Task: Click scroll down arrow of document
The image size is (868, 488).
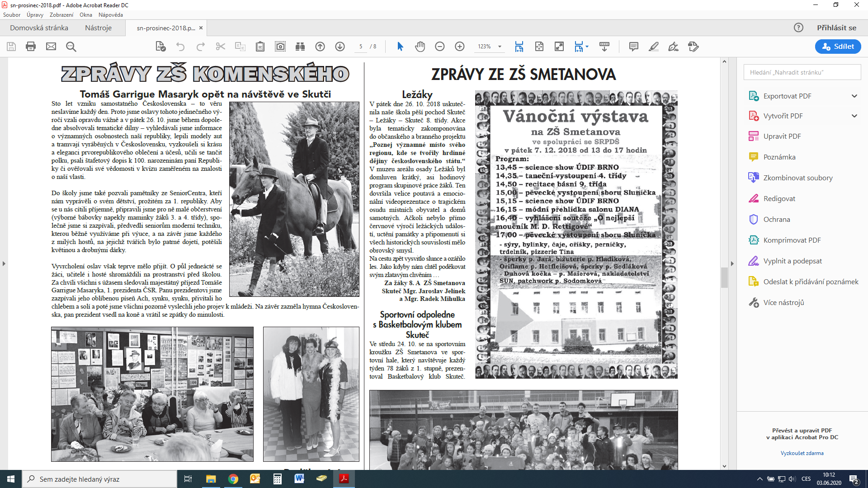Action: click(x=724, y=466)
